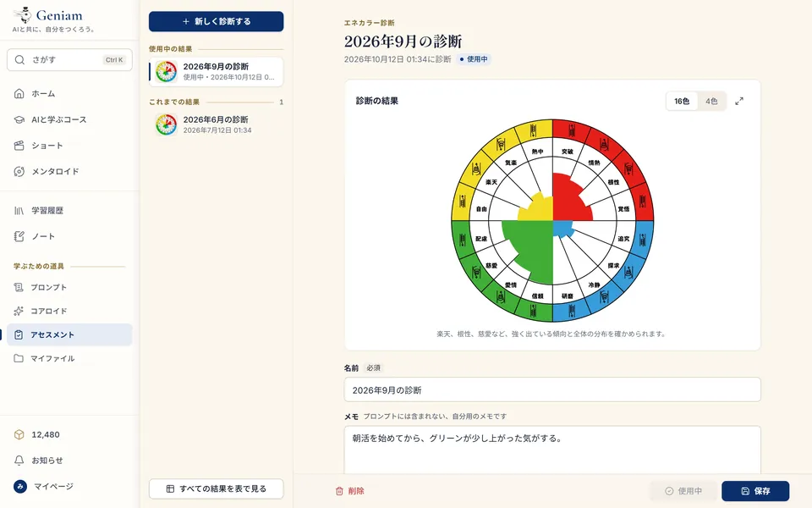Viewport: 812px width, 508px height.
Task: Click the disabled 使用中 button
Action: pos(683,491)
